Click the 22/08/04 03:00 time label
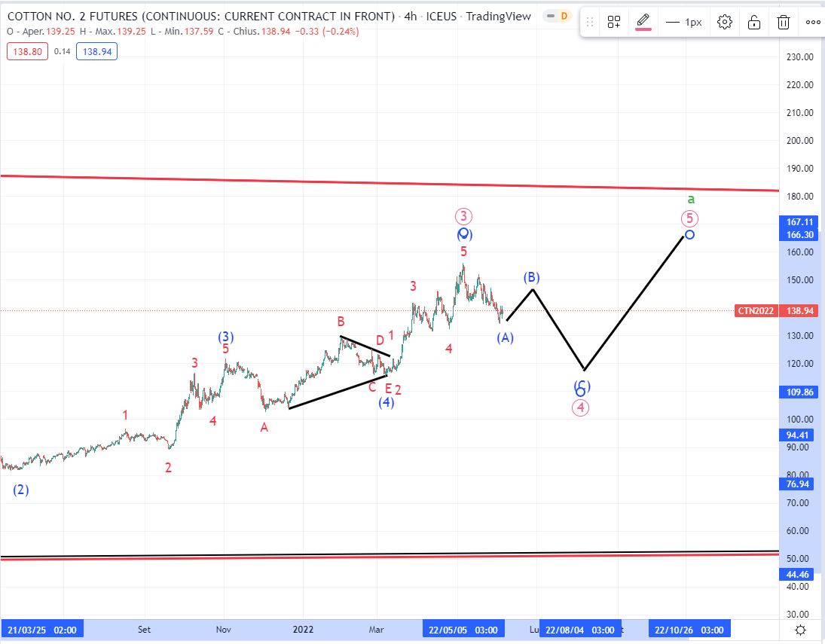The height and width of the screenshot is (644, 825). tap(580, 630)
